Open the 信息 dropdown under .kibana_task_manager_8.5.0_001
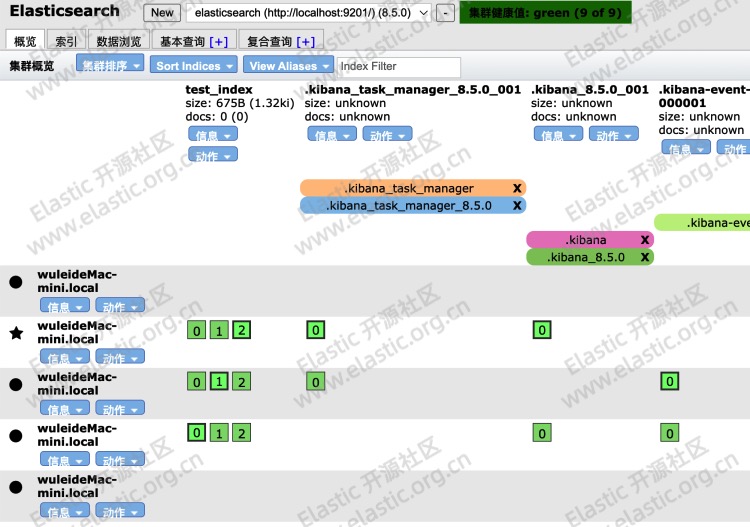The height and width of the screenshot is (527, 750). click(x=332, y=135)
